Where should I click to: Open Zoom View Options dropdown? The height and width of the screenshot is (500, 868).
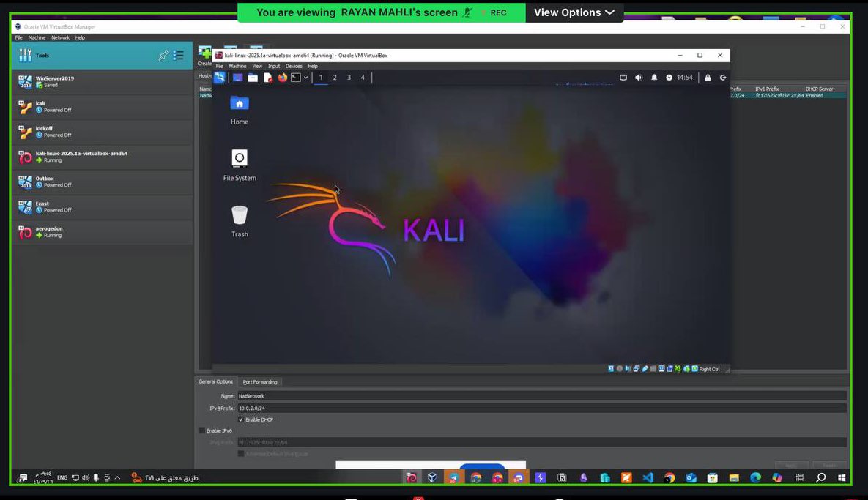coord(574,12)
